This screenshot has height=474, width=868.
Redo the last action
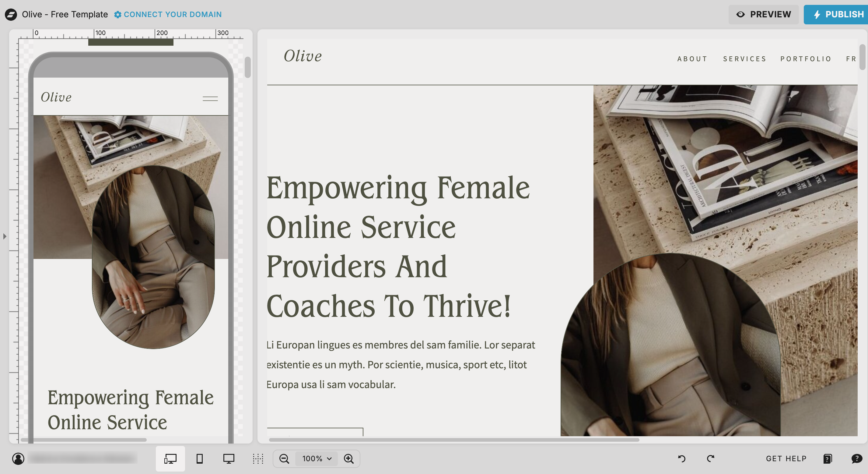[711, 458]
